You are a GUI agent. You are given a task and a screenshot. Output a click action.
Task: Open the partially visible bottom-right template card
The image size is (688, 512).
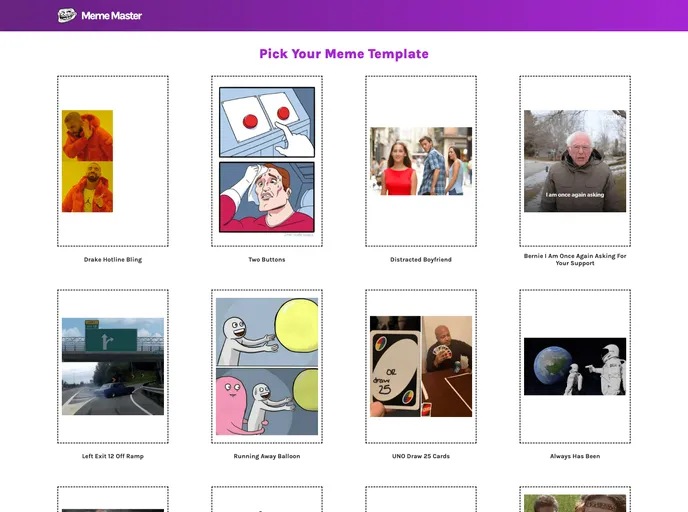pyautogui.click(x=575, y=501)
